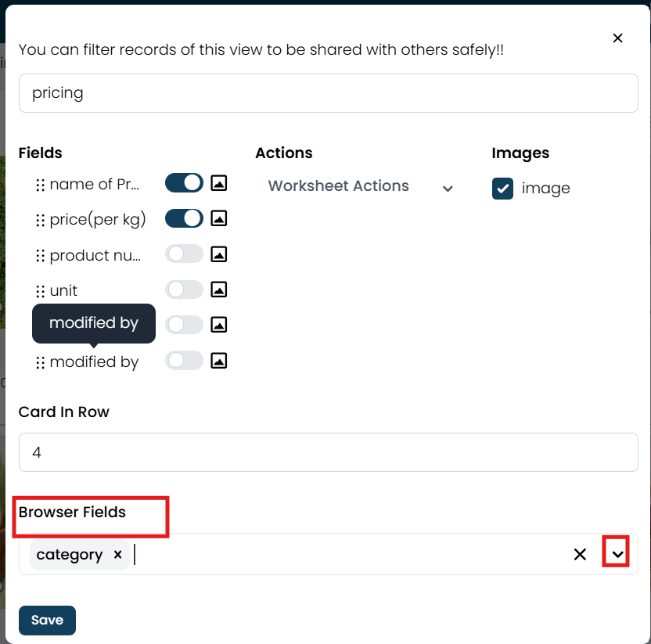Disable the name of Pr... field toggle
Viewport: 651px width, 644px height.
click(184, 182)
